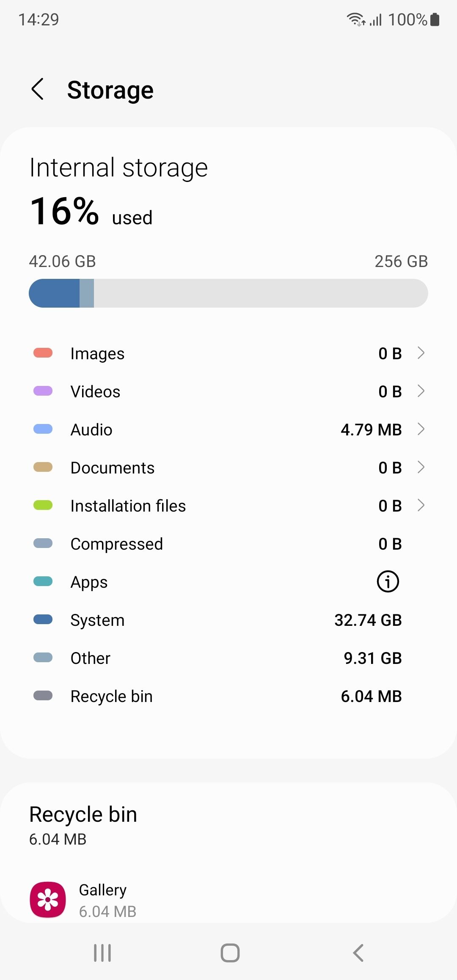The image size is (457, 980).
Task: Open the Apps info icon
Action: point(388,581)
